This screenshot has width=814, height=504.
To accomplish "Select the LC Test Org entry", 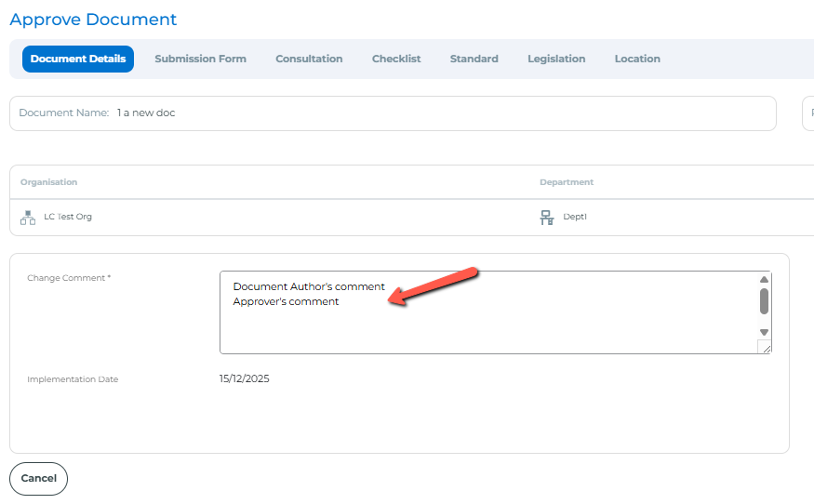I will coord(68,217).
